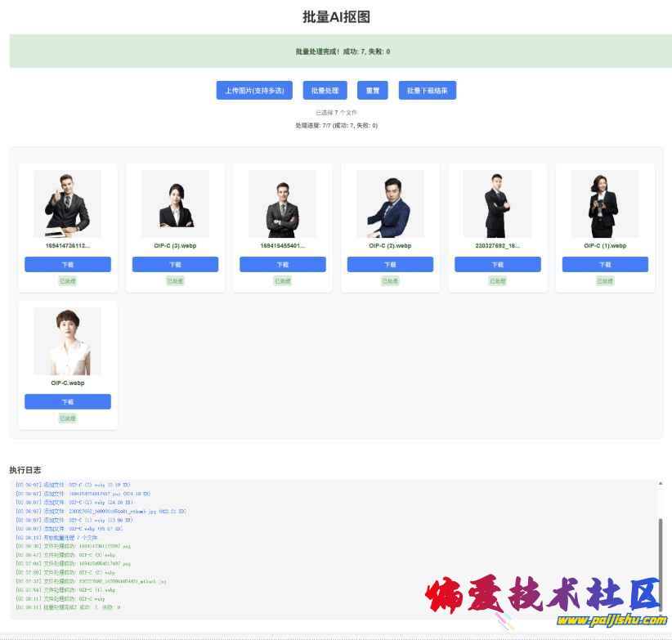Click the 已处理 badge under OIP-C.webp
The image size is (672, 640).
click(67, 418)
